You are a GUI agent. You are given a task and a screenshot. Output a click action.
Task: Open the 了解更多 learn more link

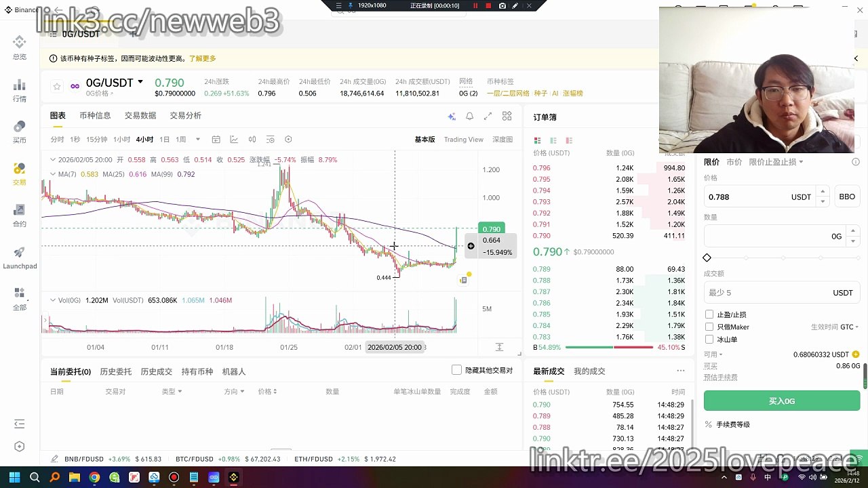click(202, 59)
